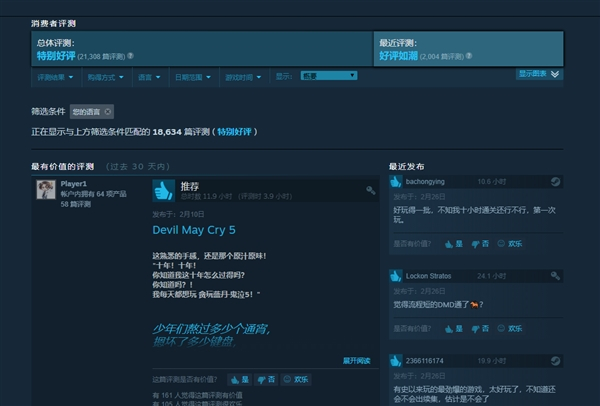Click the thumbs-up icon beside 2366116174
This screenshot has width=600, height=406.
pos(396,361)
